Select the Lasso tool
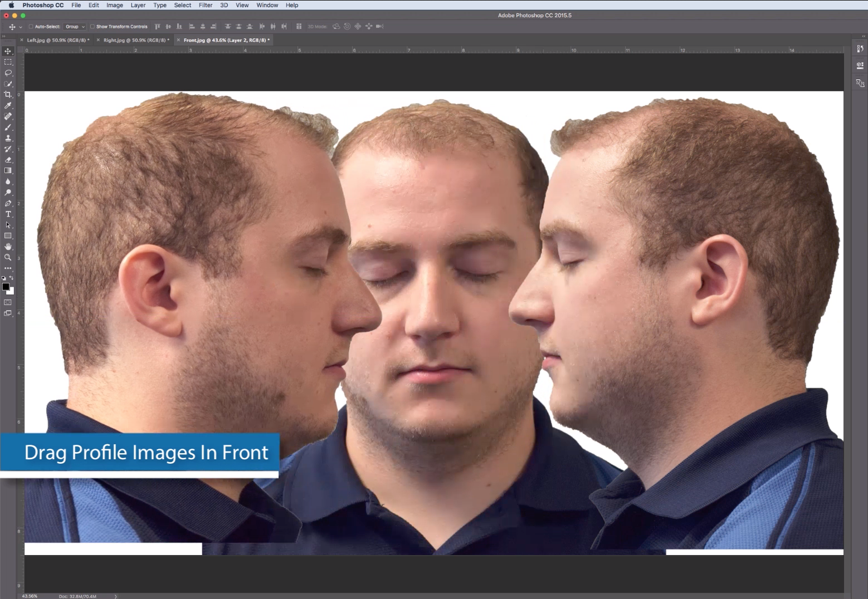Image resolution: width=868 pixels, height=599 pixels. (8, 73)
